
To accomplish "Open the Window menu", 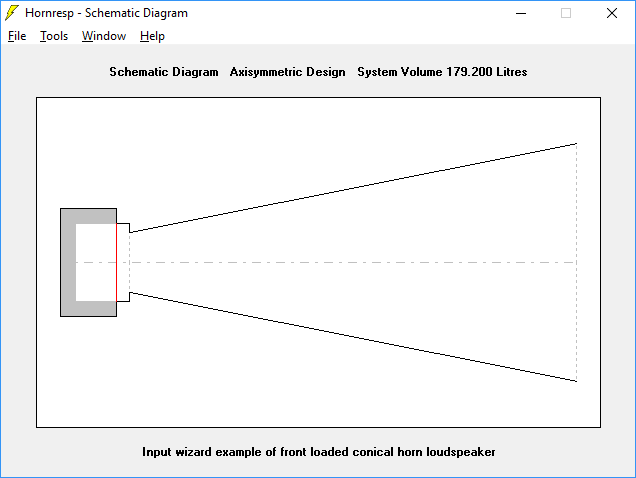I will point(104,36).
